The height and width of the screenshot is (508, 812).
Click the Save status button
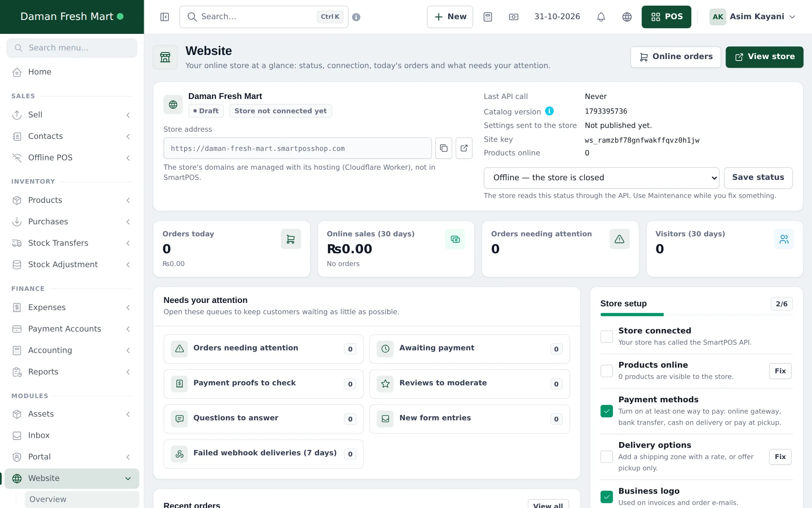tap(758, 178)
